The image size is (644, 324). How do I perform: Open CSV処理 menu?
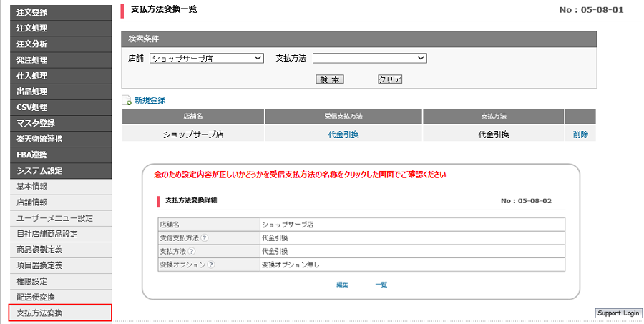(61, 107)
